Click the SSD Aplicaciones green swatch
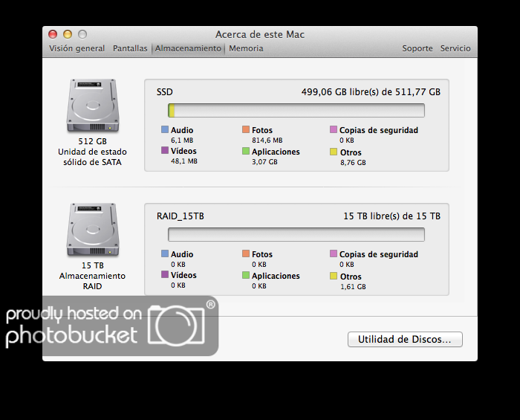Image resolution: width=520 pixels, height=420 pixels. [x=246, y=151]
